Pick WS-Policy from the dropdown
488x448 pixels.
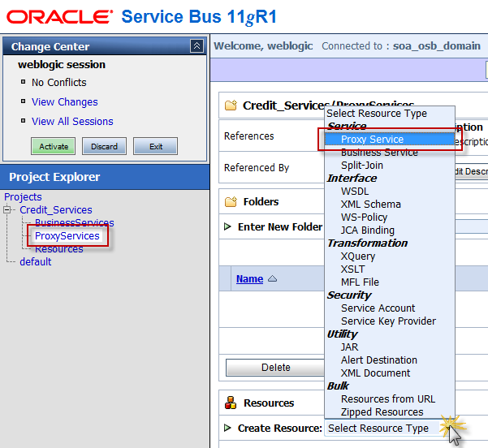click(x=364, y=218)
